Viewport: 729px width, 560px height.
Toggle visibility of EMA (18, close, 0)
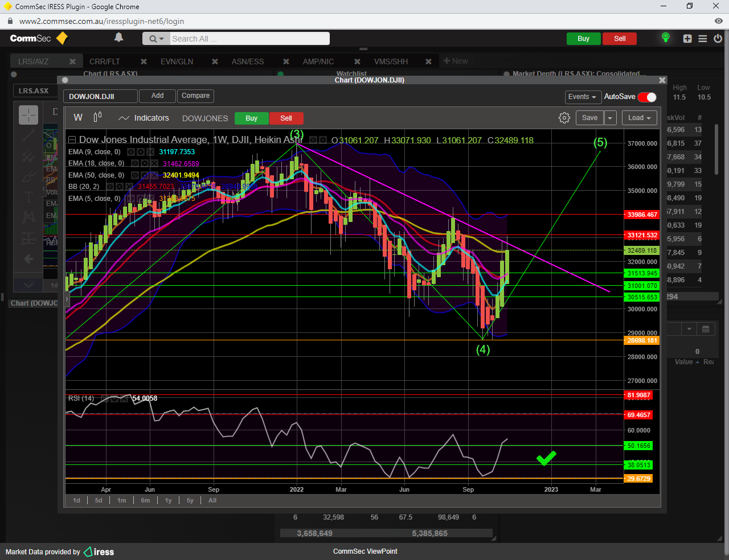pos(135,163)
